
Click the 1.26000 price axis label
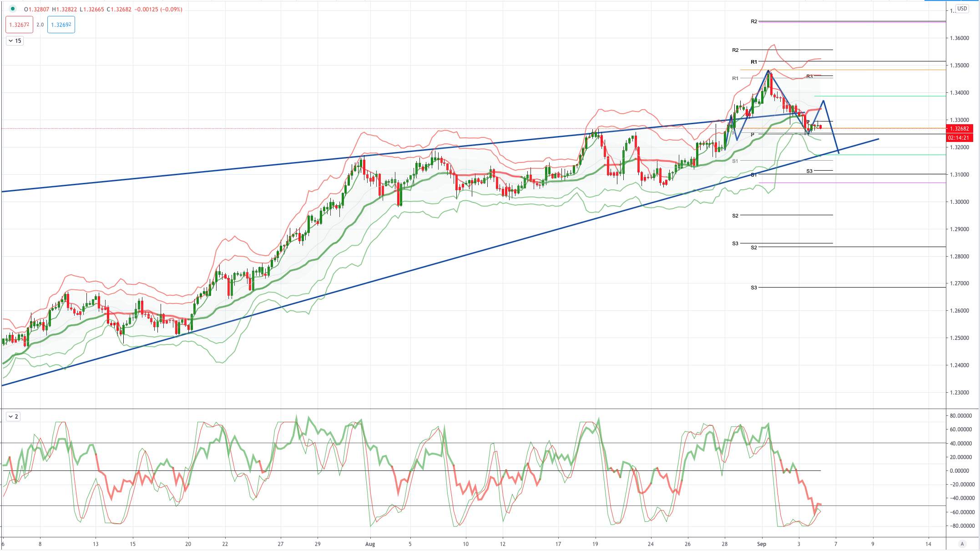point(959,311)
